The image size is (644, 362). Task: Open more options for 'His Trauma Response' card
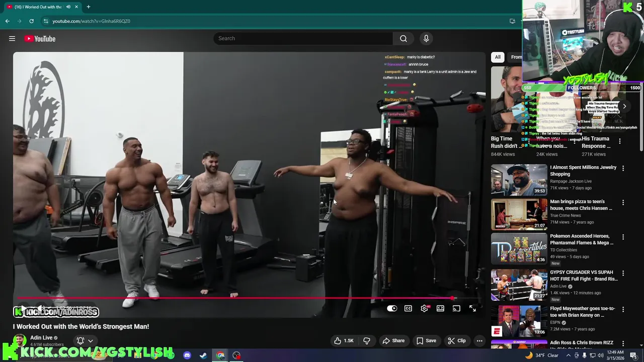point(620,141)
